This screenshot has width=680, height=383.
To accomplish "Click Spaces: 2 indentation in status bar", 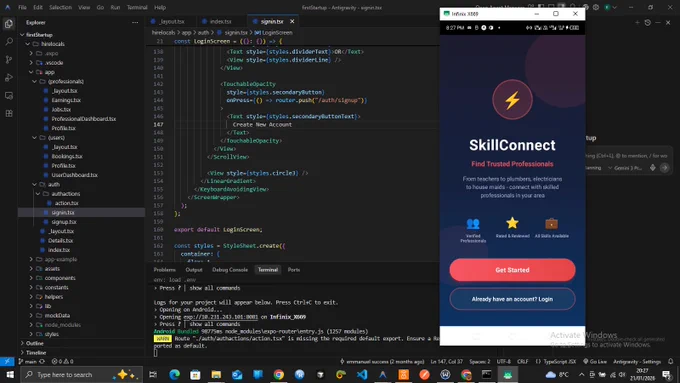I will tap(480, 361).
